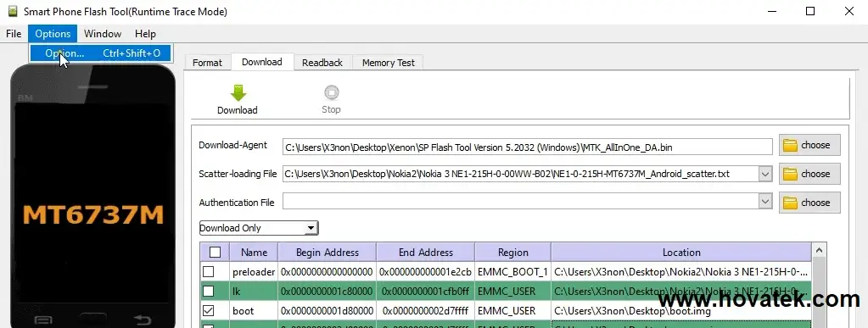Open the Options menu
This screenshot has width=868, height=328.
point(53,34)
